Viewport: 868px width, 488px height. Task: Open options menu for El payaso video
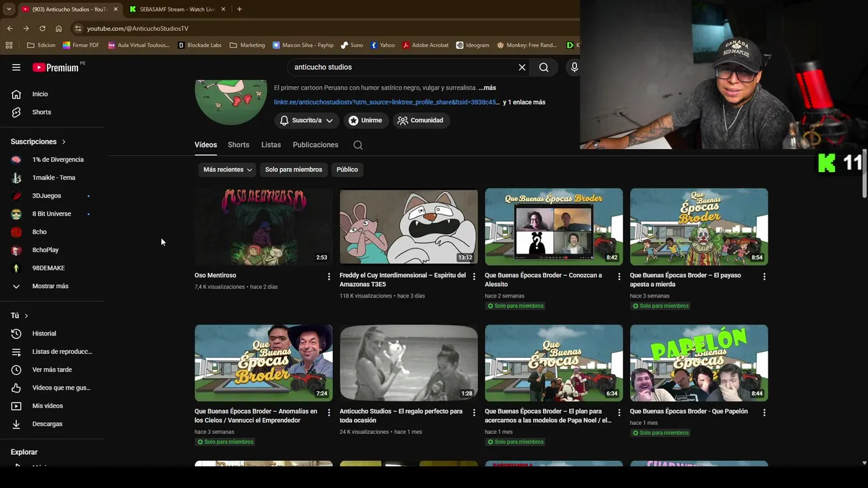point(764,277)
